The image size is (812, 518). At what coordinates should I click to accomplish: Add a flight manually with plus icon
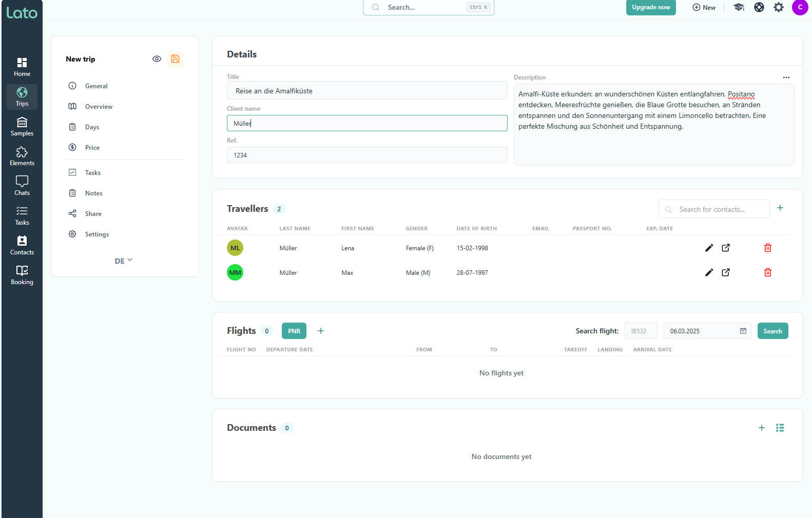[321, 331]
